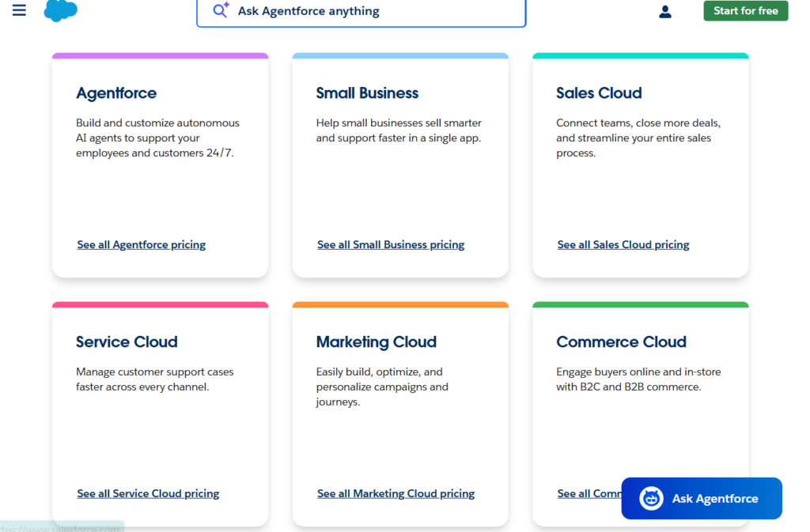
Task: View Sales Cloud pricing options
Action: pyautogui.click(x=623, y=244)
